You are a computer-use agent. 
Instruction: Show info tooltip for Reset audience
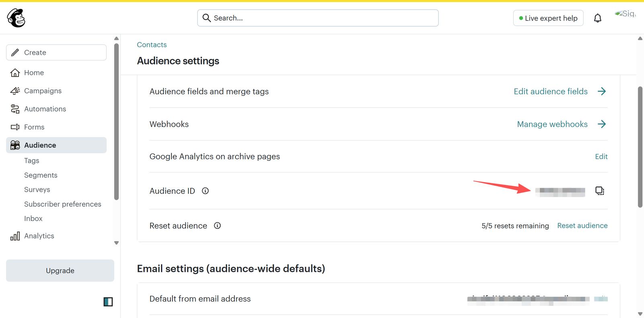coord(217,226)
